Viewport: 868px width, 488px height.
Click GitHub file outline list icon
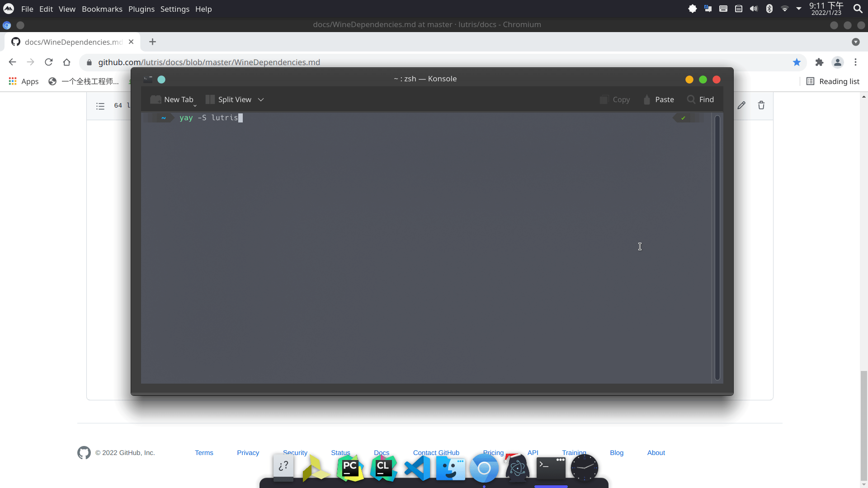[x=100, y=106]
